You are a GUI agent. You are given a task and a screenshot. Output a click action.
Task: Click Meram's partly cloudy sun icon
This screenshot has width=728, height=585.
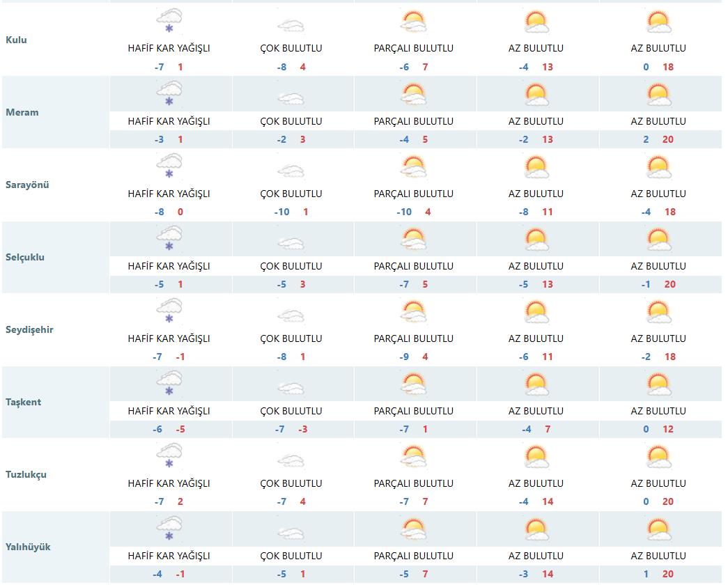pos(414,95)
